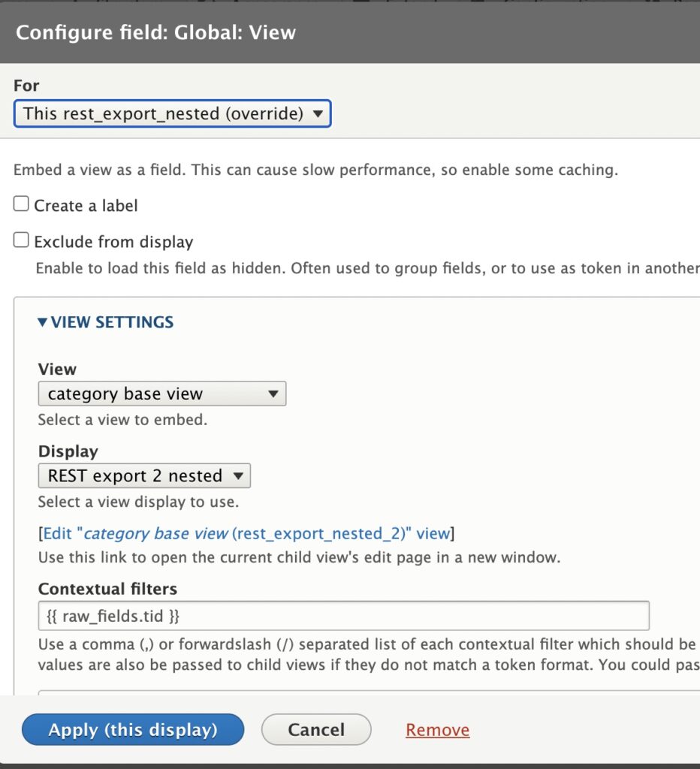Screen dimensions: 700x769
Task: Click the Contextual filters text field
Action: tap(343, 616)
